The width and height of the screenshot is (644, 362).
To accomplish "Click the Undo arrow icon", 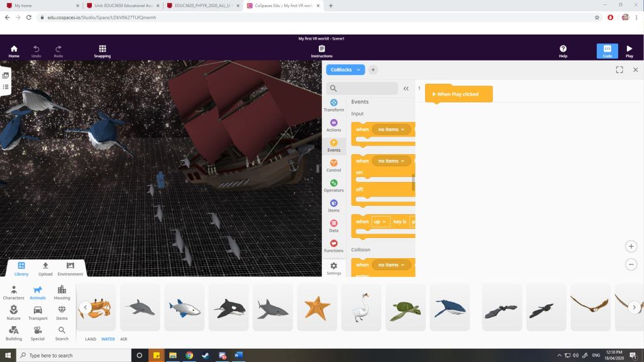I will coord(36,50).
